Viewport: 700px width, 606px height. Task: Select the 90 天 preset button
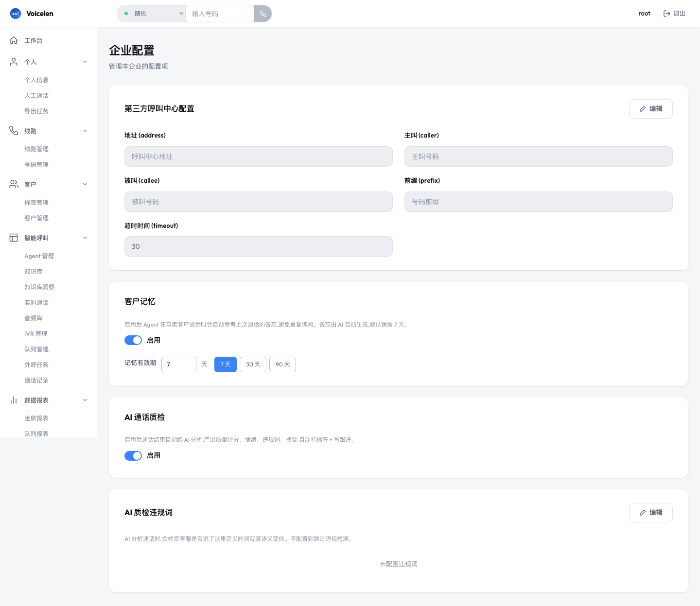[x=282, y=364]
